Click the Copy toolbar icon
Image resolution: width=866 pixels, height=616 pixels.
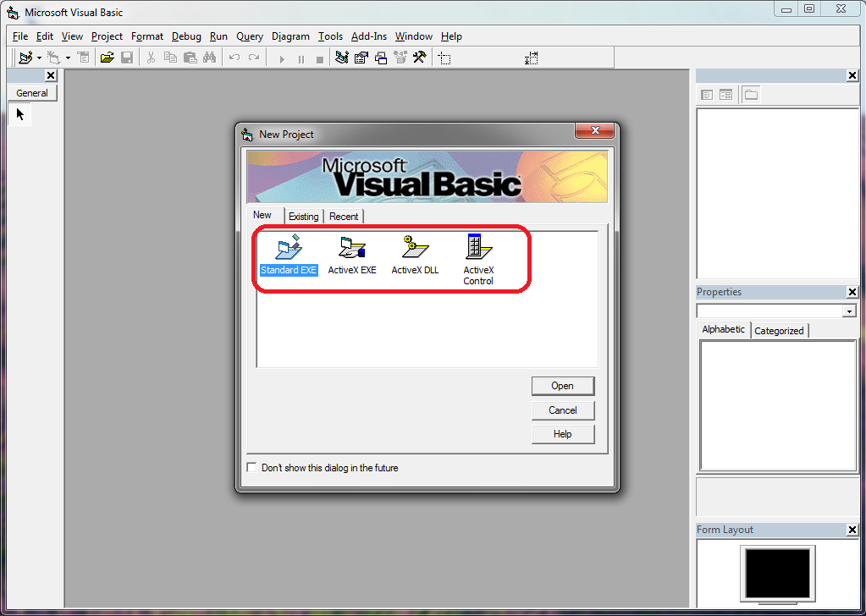[170, 58]
